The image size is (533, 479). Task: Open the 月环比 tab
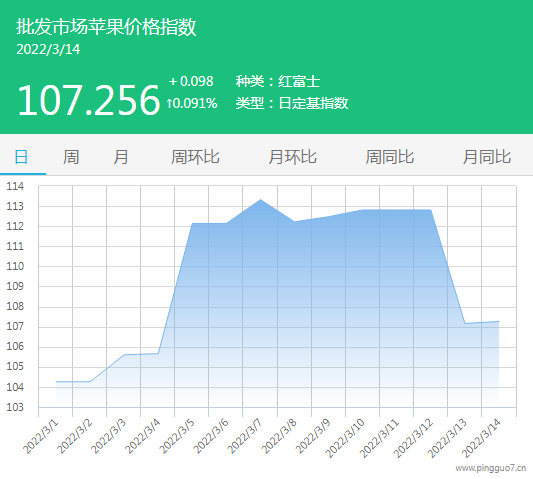[292, 157]
